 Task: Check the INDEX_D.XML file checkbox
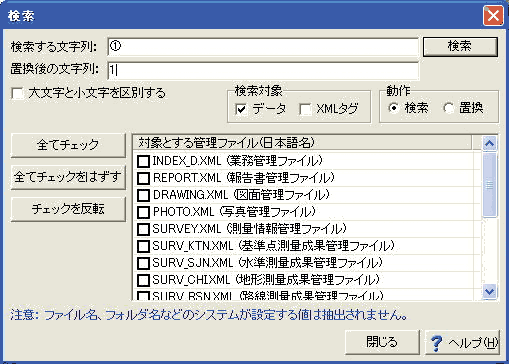(143, 162)
